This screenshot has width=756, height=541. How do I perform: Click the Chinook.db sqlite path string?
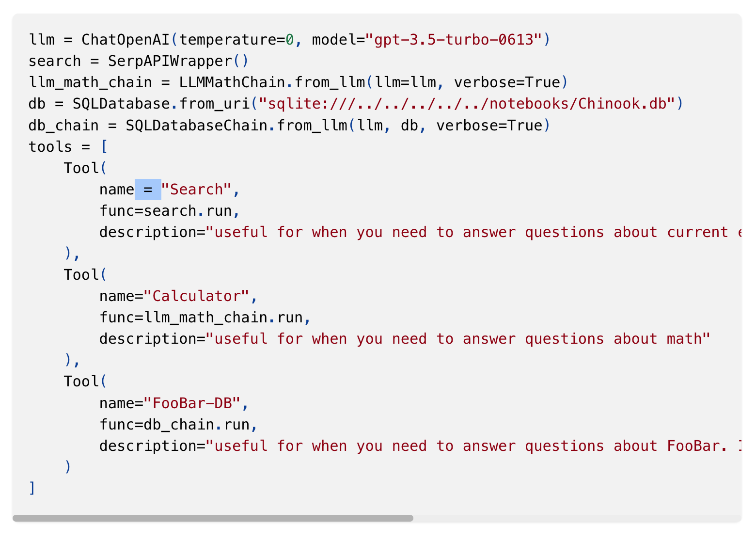[x=467, y=104]
